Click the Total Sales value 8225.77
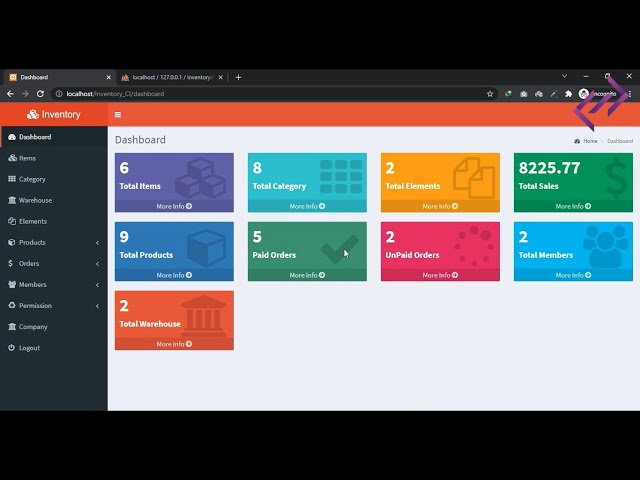The image size is (640, 480). click(549, 168)
